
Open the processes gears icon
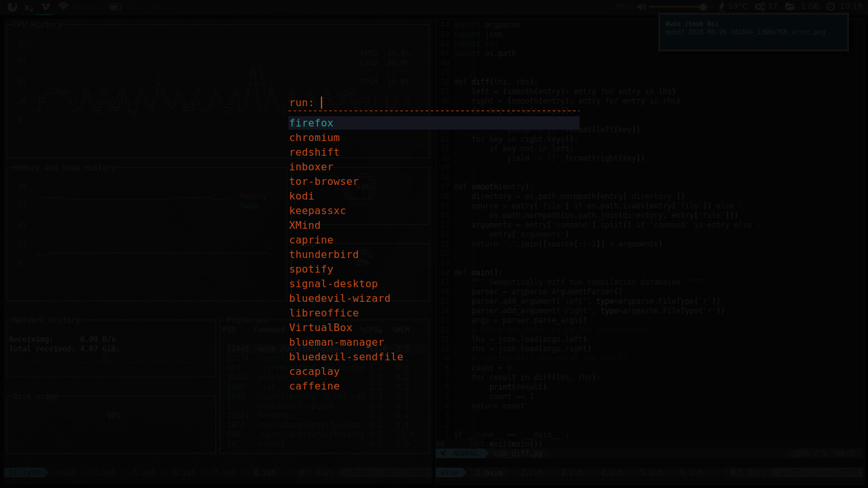pos(760,7)
